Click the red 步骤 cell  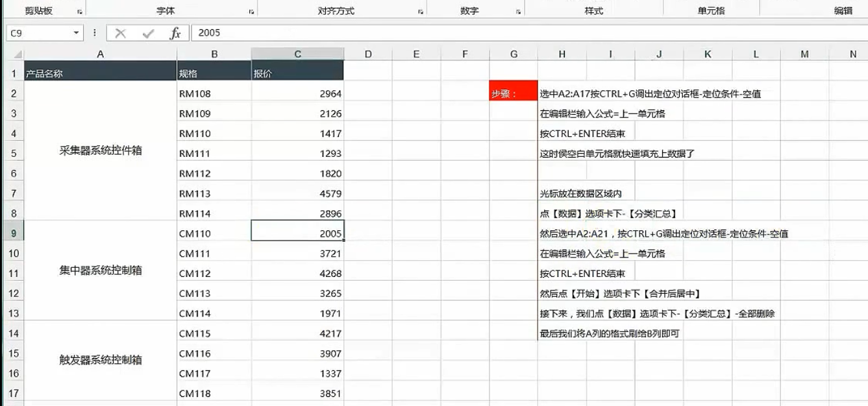[x=513, y=93]
